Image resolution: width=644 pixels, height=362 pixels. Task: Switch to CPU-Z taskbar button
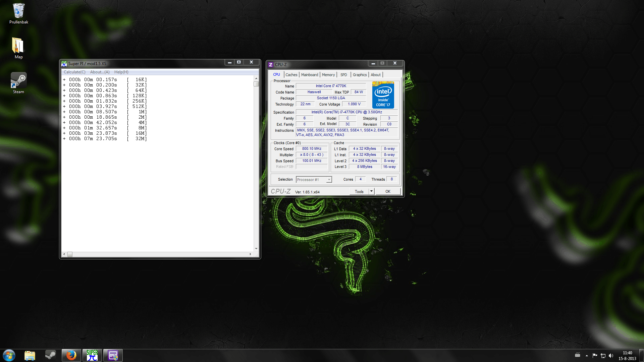coord(113,355)
